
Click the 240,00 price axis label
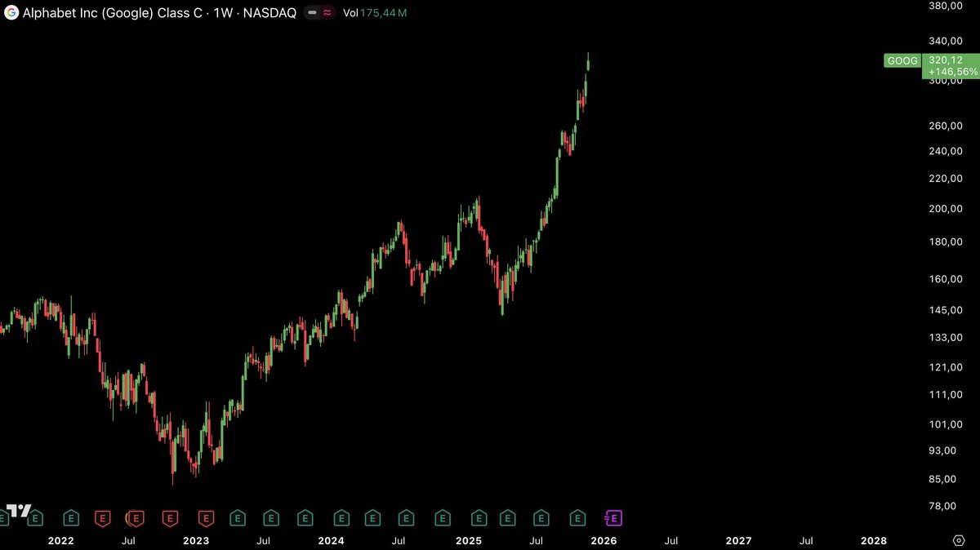[947, 151]
